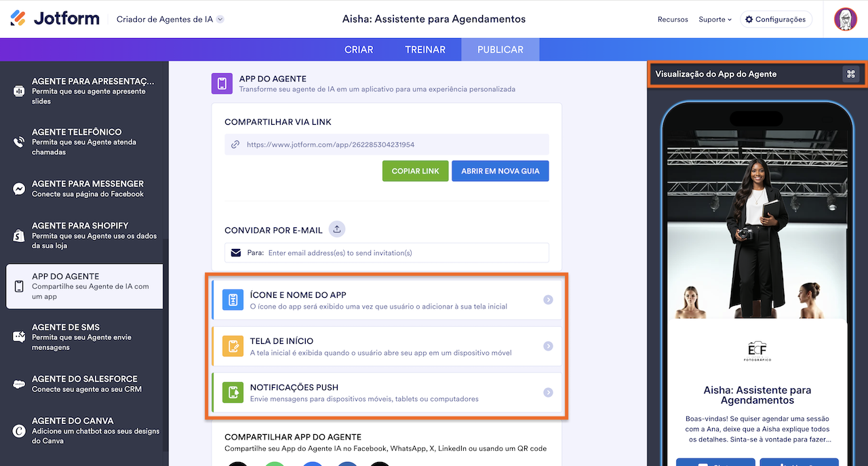Viewport: 868px width, 466px height.
Task: Click the share link URL field
Action: 387,144
